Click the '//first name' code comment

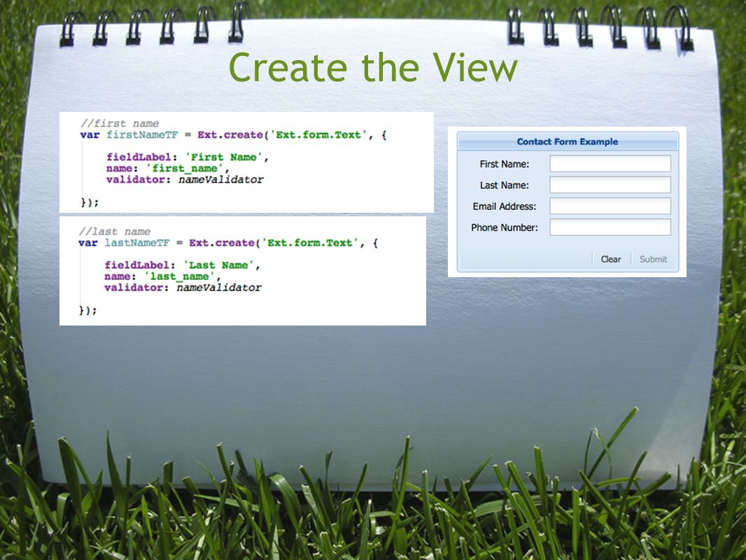pyautogui.click(x=120, y=124)
